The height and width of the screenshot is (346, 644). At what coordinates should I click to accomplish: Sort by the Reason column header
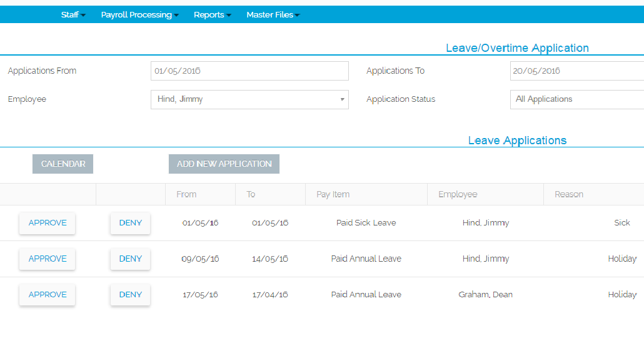pyautogui.click(x=569, y=194)
